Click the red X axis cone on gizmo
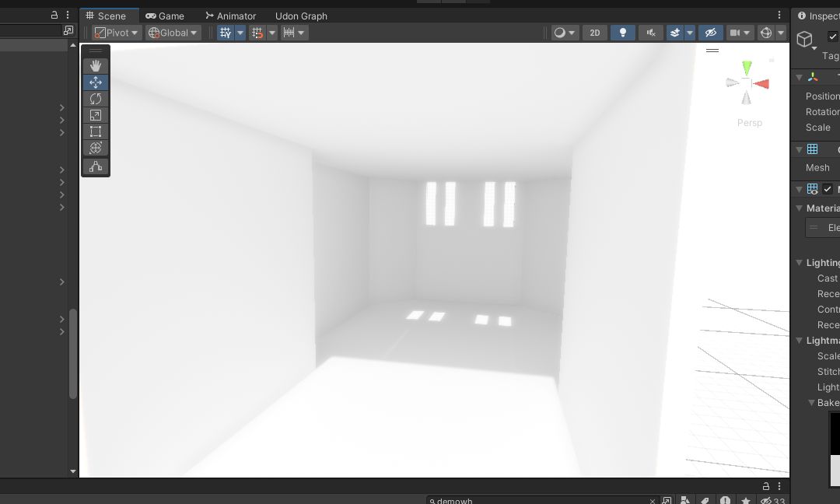 (x=761, y=83)
